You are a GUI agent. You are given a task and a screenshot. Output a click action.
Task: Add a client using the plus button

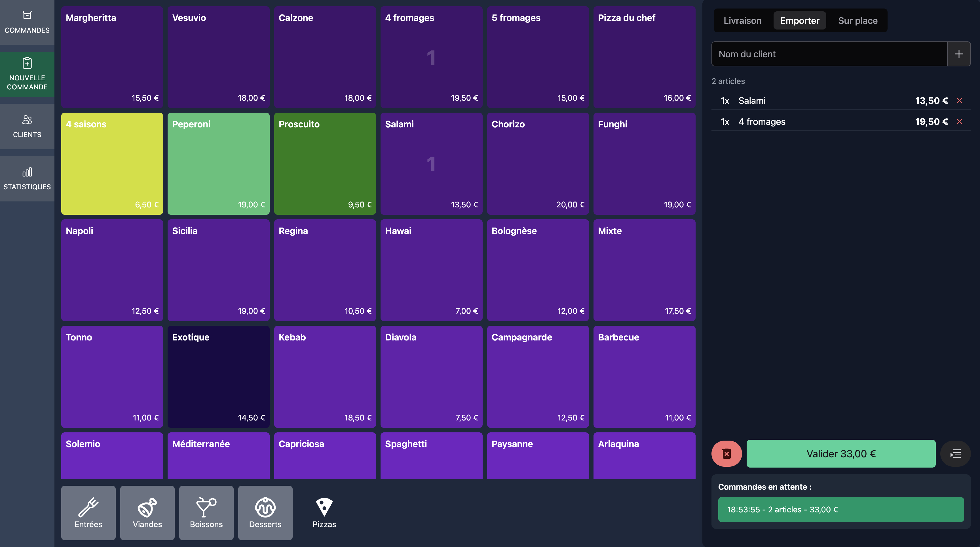[x=959, y=54]
